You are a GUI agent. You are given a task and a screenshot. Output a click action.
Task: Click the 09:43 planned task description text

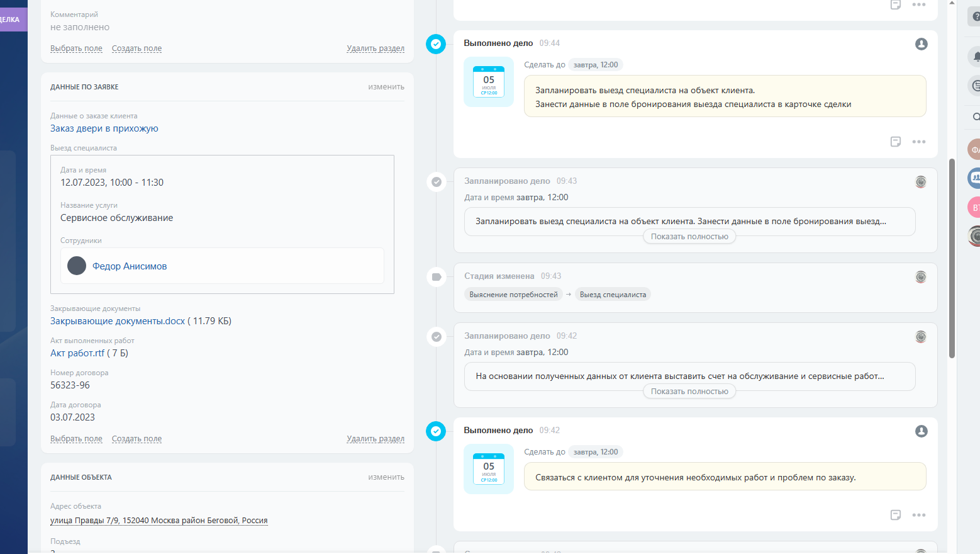click(681, 222)
